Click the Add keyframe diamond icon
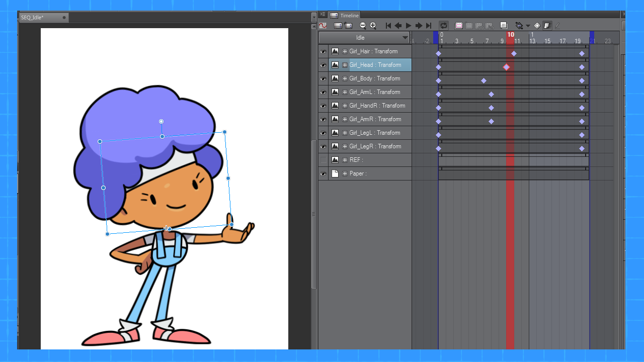The height and width of the screenshot is (362, 644). [x=537, y=26]
